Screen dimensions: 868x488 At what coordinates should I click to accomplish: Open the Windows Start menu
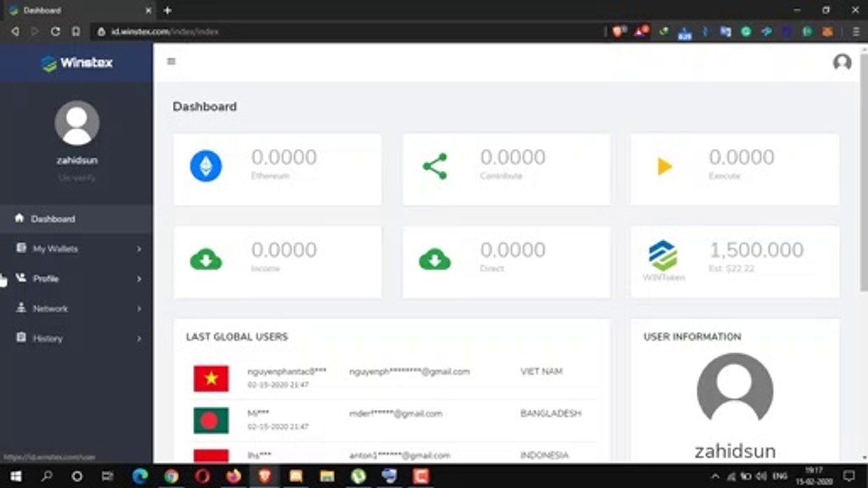click(15, 476)
